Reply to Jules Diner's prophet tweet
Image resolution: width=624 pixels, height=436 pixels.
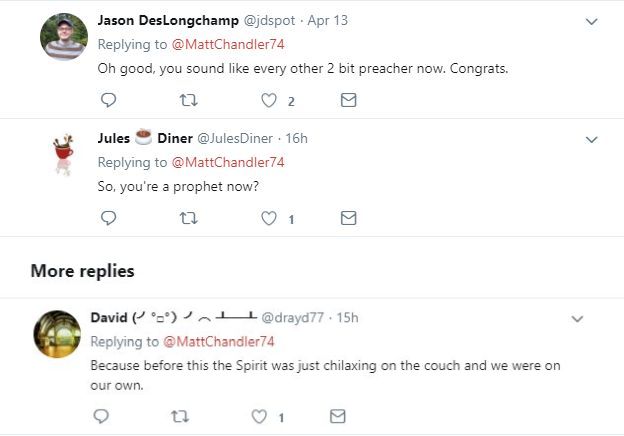pyautogui.click(x=109, y=218)
